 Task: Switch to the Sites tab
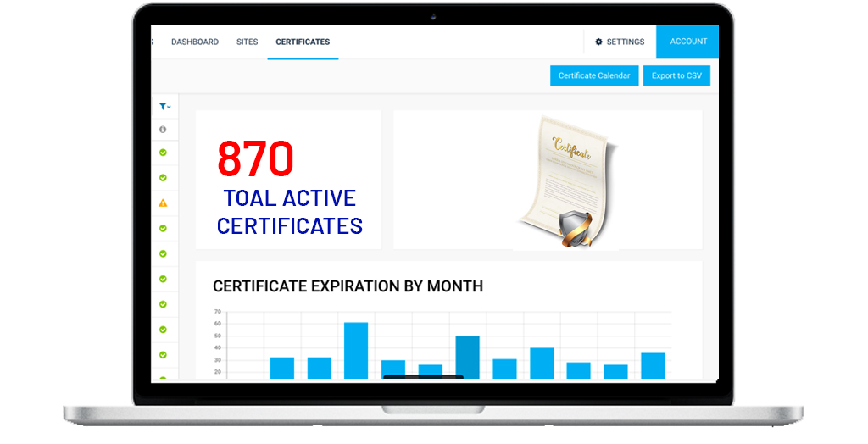[x=247, y=42]
